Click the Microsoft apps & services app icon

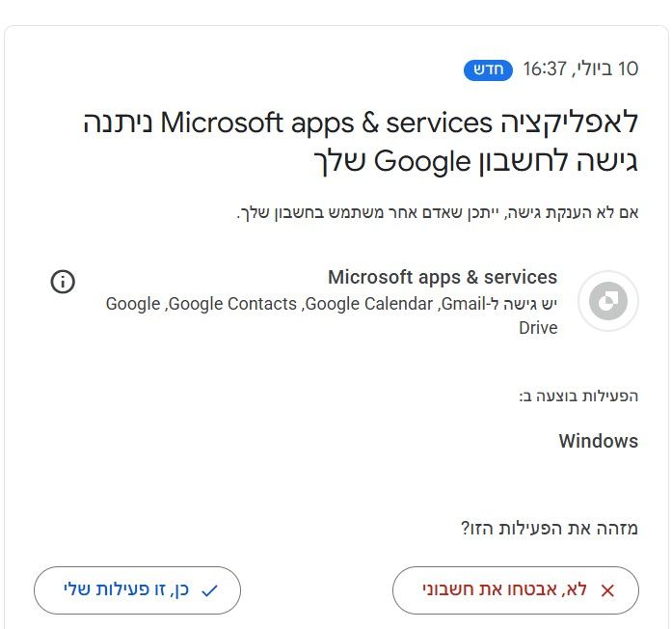click(x=608, y=301)
